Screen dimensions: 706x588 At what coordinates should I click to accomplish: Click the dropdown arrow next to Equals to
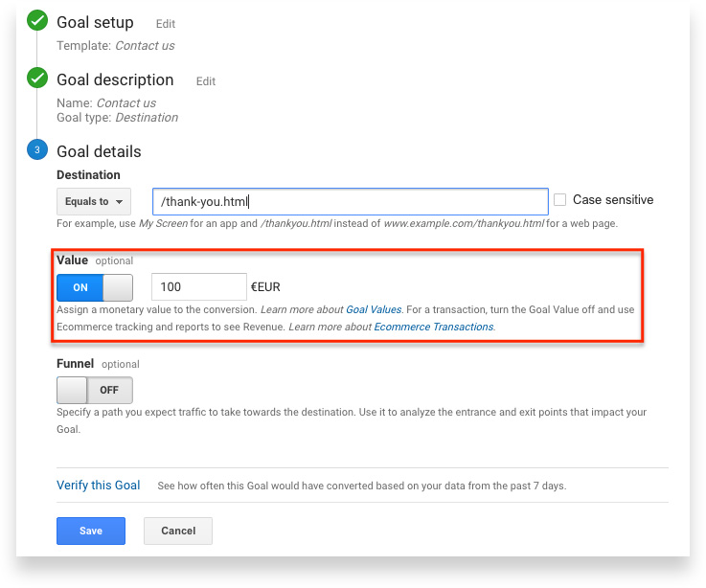point(120,202)
